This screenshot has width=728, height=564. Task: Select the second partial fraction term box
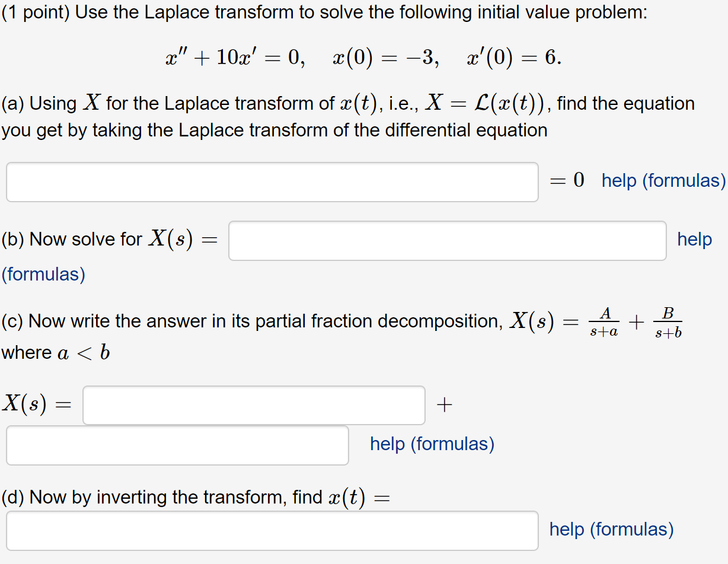point(177,445)
